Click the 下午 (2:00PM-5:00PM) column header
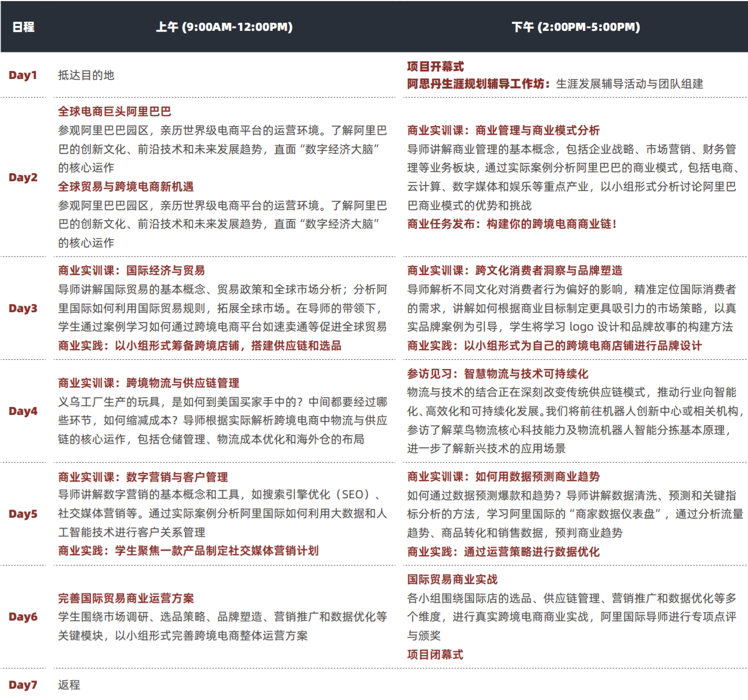This screenshot has height=700, width=748. tap(576, 27)
